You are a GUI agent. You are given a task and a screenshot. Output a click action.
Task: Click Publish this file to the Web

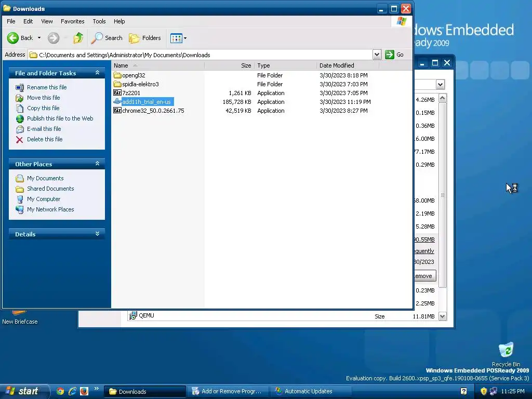pyautogui.click(x=60, y=118)
